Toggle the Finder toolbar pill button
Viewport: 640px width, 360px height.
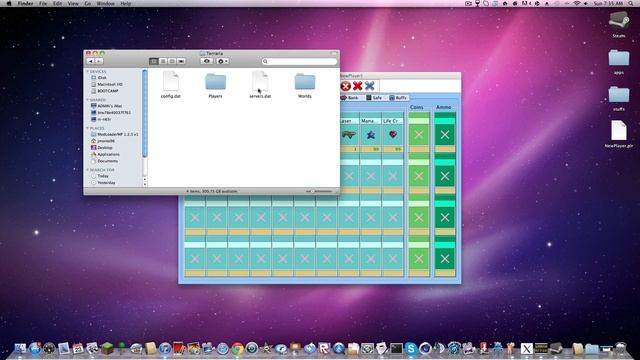coord(334,53)
